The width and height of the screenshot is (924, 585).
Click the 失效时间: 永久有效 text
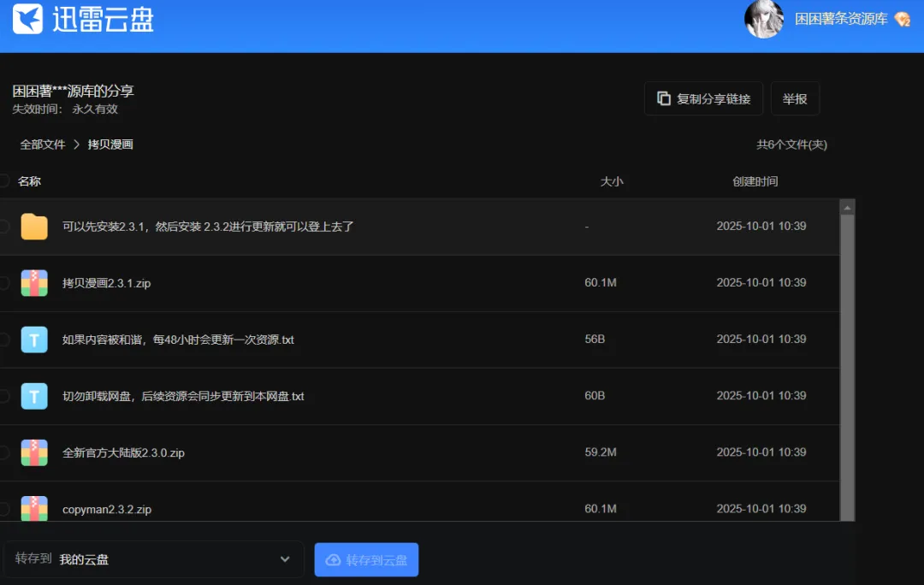[x=65, y=109]
